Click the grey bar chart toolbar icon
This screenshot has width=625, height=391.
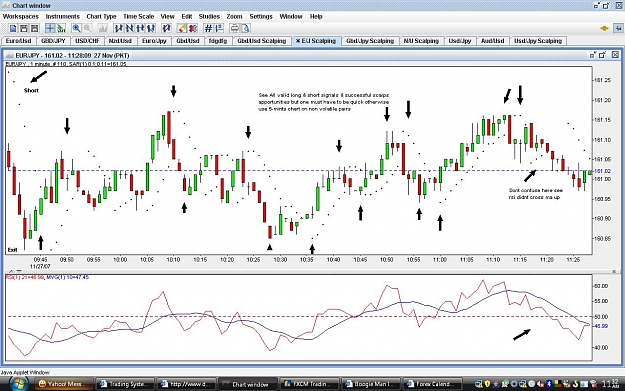tap(103, 28)
